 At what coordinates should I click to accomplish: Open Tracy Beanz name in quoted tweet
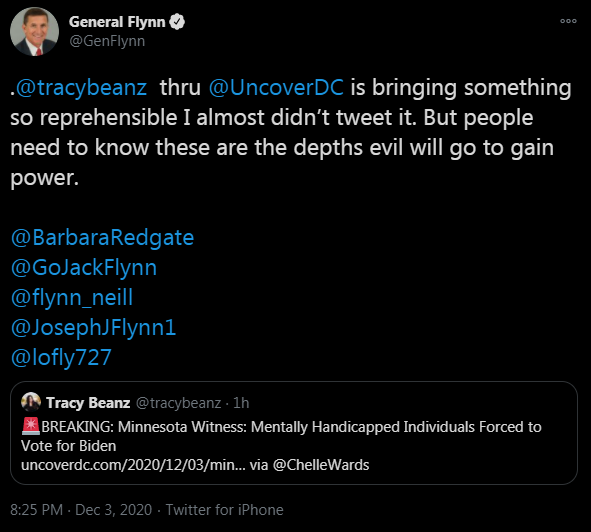click(88, 403)
